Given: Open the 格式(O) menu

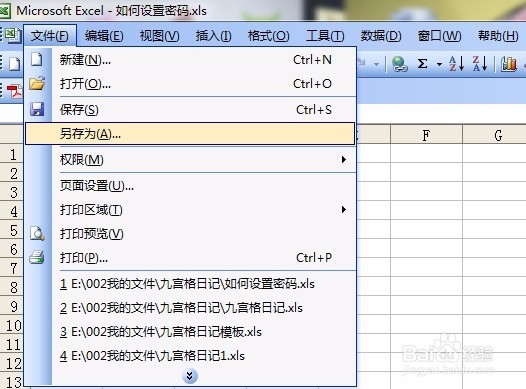Looking at the screenshot, I should pyautogui.click(x=268, y=36).
